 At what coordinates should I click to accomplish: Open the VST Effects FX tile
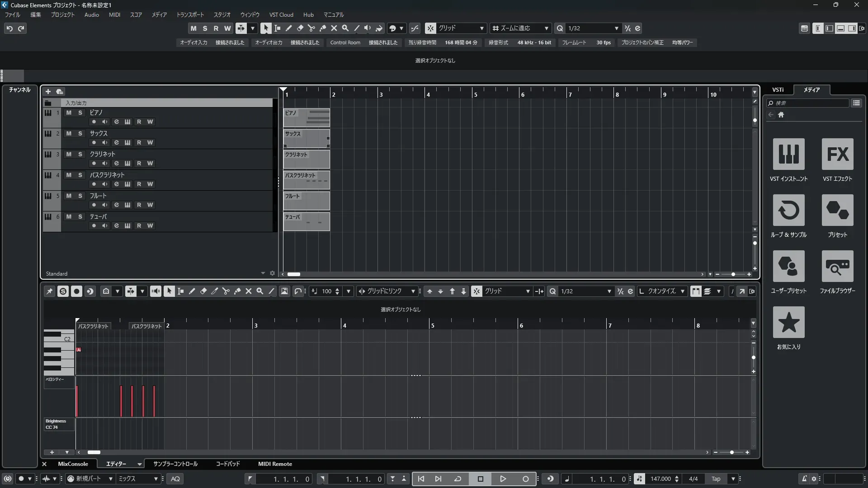(x=837, y=155)
